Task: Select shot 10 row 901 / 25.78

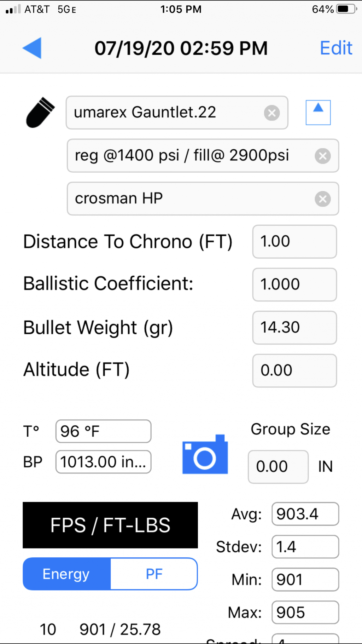Action: (x=100, y=629)
